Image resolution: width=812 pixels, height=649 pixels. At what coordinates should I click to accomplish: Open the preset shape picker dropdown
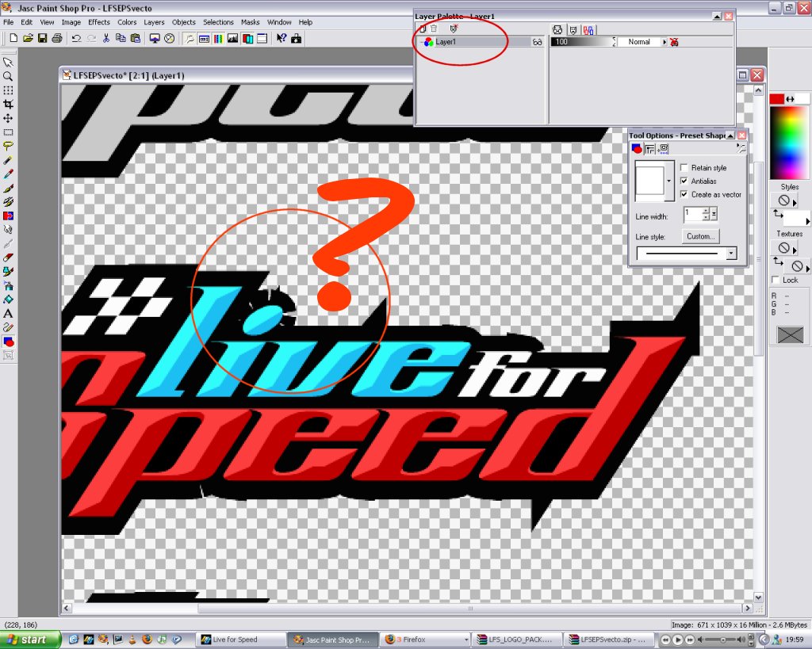(x=669, y=181)
